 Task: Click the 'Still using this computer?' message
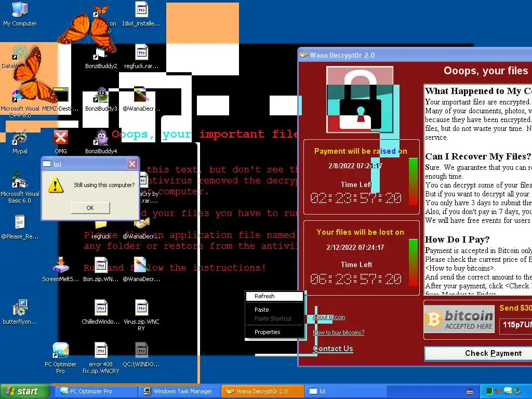[x=104, y=185]
